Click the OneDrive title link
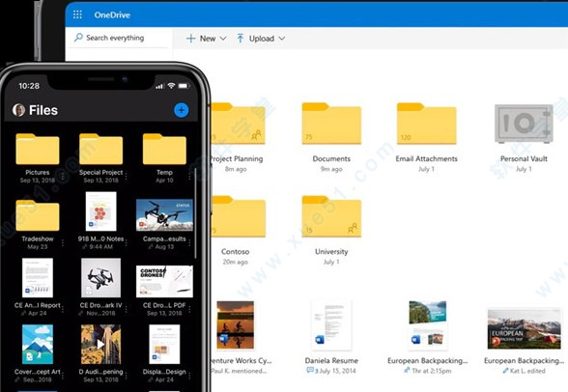The height and width of the screenshot is (392, 568). point(112,14)
